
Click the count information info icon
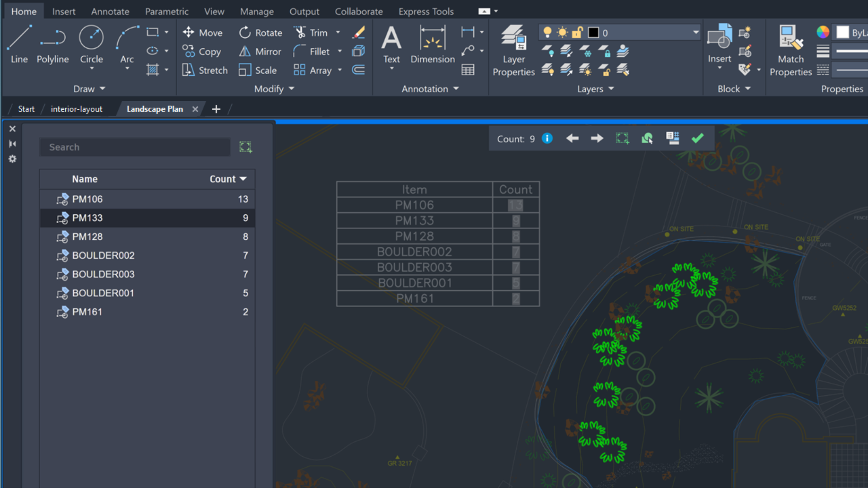tap(547, 138)
